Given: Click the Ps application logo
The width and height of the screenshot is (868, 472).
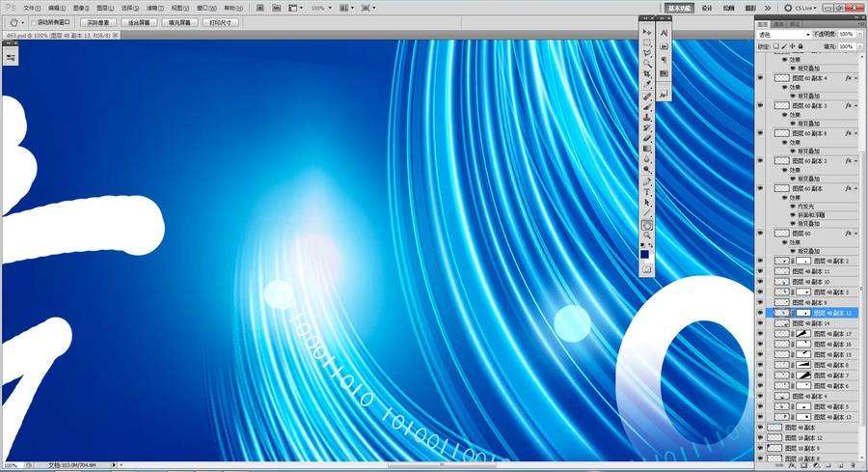Looking at the screenshot, I should coord(10,8).
